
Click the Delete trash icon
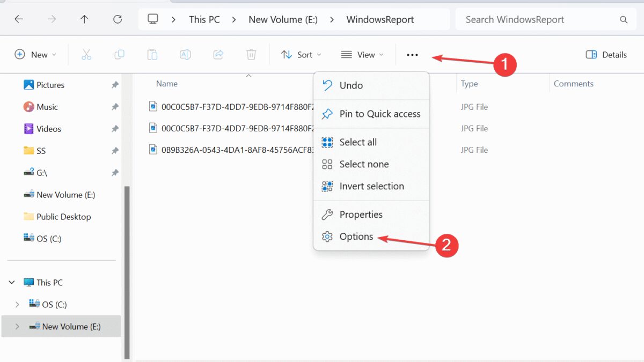(x=251, y=54)
